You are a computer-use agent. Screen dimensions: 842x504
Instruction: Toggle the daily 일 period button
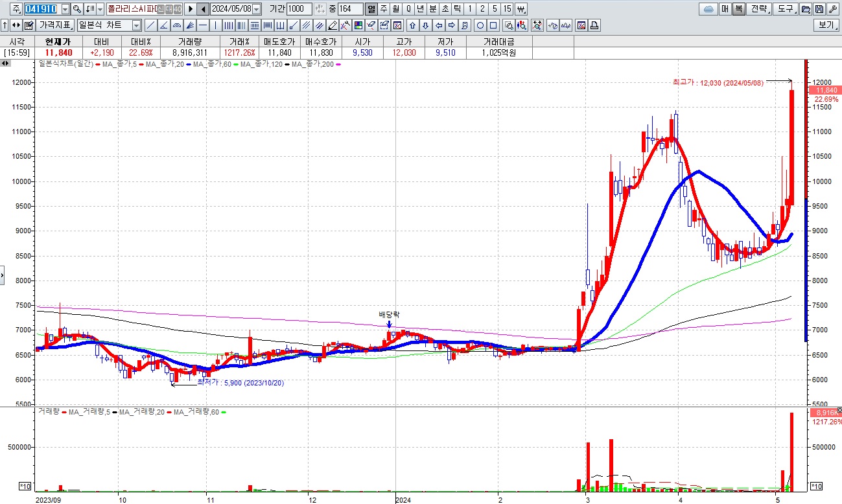point(371,9)
